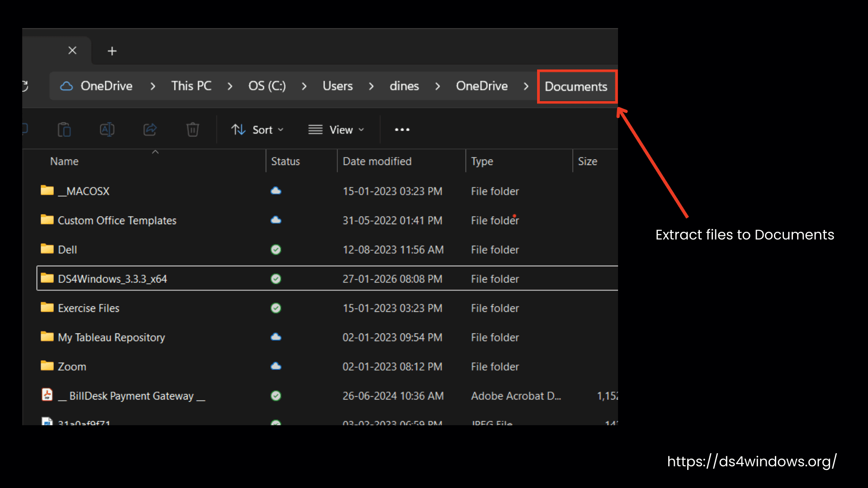Click the OneDrive cloud icon in address bar
Viewport: 868px width, 488px height.
coord(66,86)
